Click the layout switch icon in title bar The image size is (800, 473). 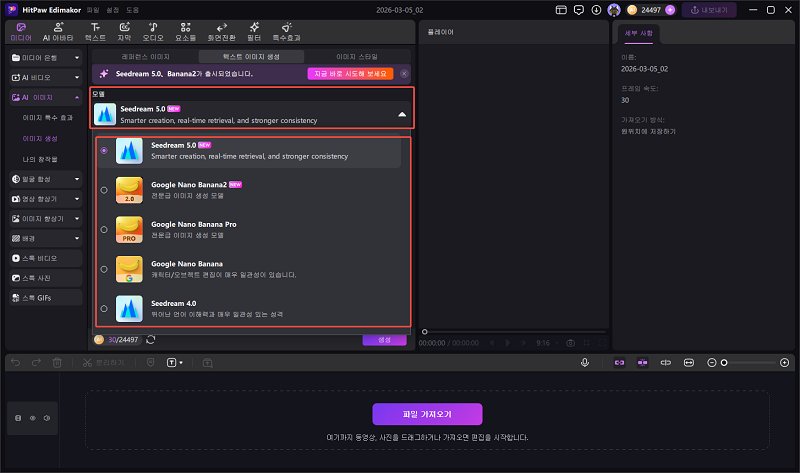click(x=561, y=10)
